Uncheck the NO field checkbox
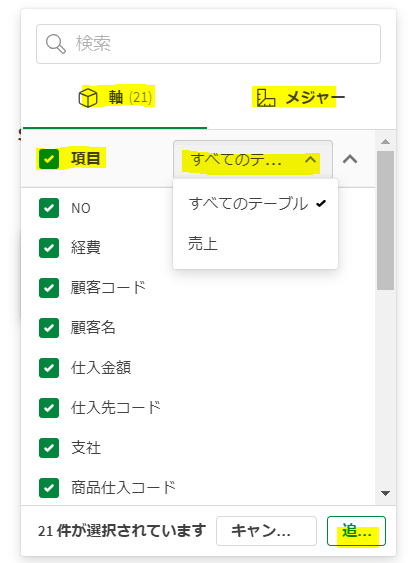The height and width of the screenshot is (563, 419). point(49,208)
